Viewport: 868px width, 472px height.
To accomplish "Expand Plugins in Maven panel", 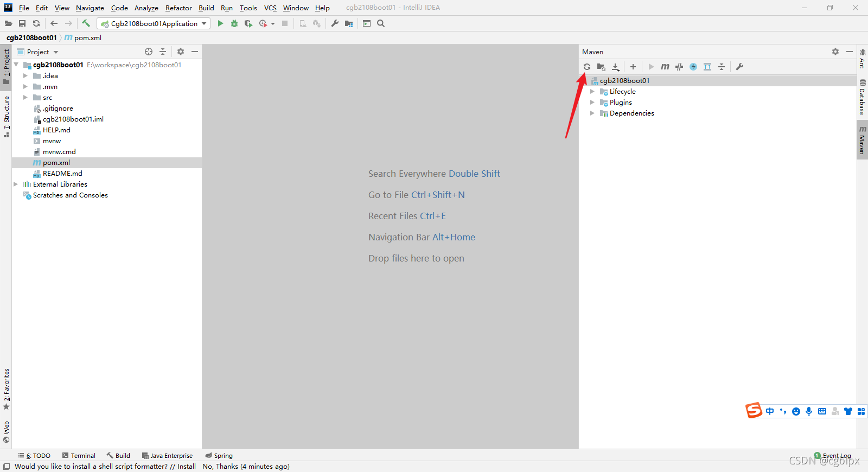I will tap(592, 103).
